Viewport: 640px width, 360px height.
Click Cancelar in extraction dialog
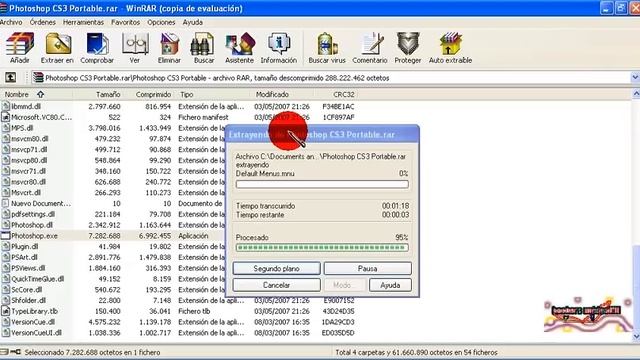pyautogui.click(x=276, y=285)
